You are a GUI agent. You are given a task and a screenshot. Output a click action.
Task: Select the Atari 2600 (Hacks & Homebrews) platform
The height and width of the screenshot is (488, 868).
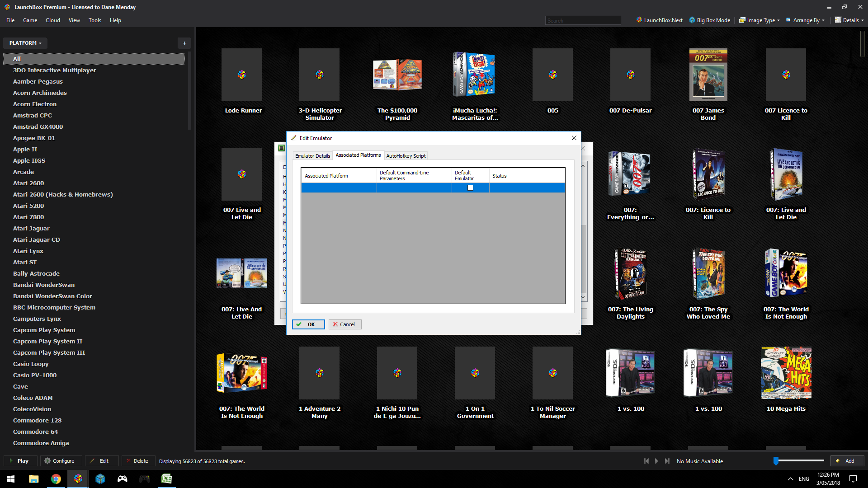point(63,194)
